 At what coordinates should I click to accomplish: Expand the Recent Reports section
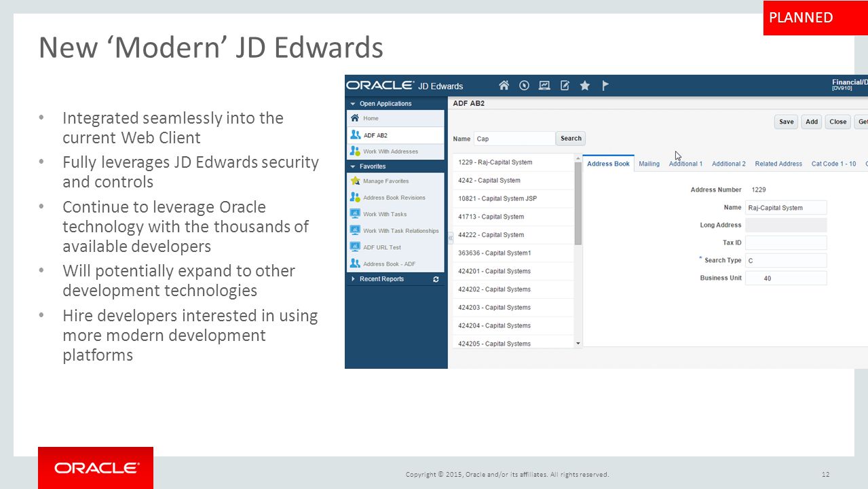[353, 279]
